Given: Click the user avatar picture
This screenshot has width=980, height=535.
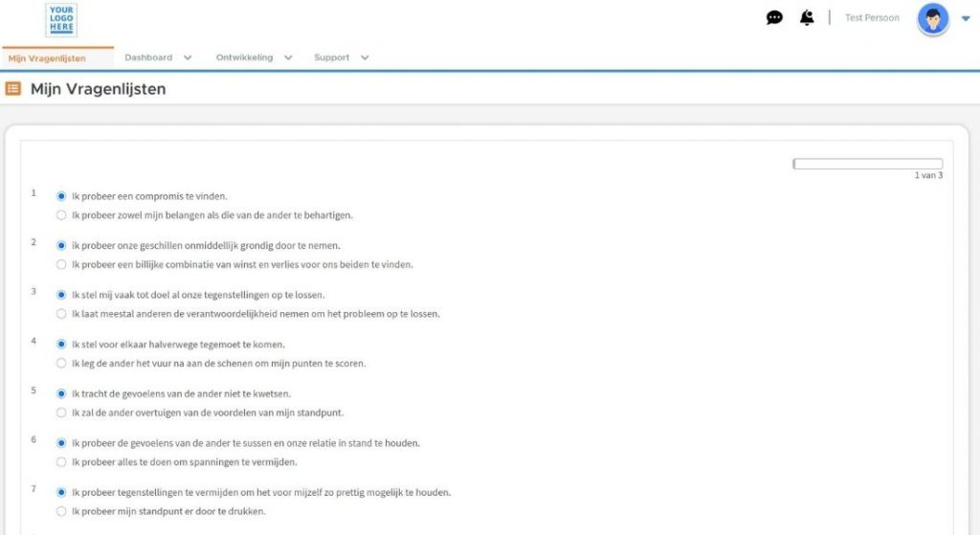Looking at the screenshot, I should pyautogui.click(x=932, y=18).
